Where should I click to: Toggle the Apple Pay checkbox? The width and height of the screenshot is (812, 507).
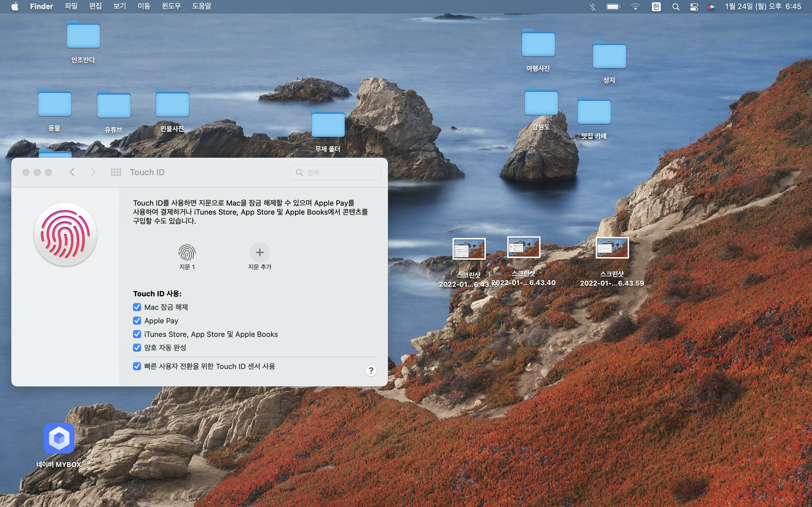[137, 321]
